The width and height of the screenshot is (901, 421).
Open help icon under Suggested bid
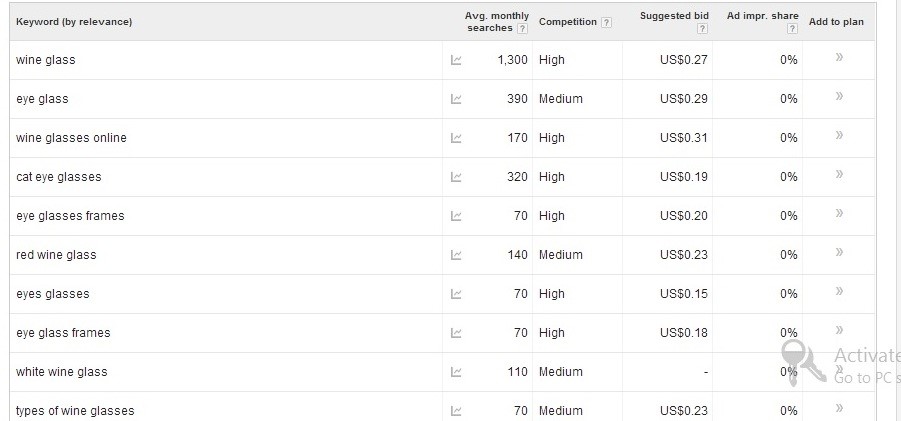pyautogui.click(x=702, y=29)
